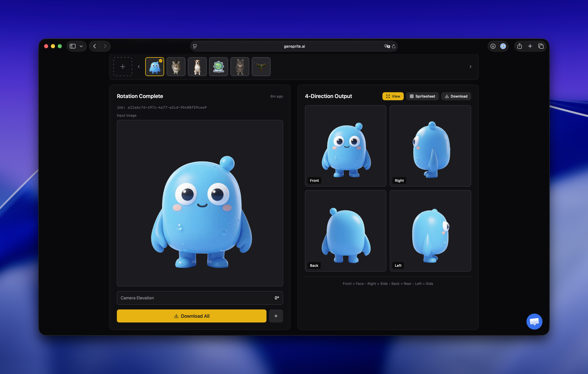Open the chat support bubble

click(x=534, y=321)
